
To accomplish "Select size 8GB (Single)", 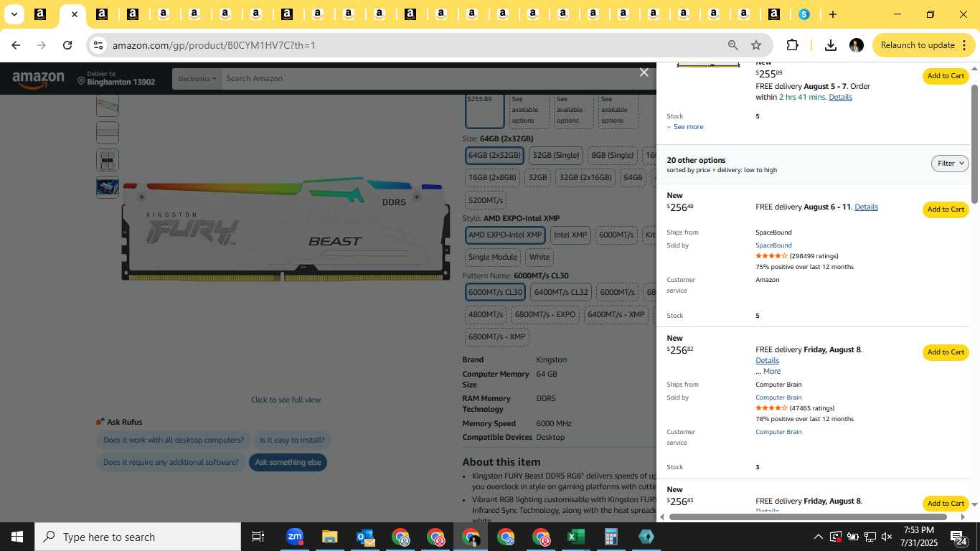I will (x=612, y=156).
